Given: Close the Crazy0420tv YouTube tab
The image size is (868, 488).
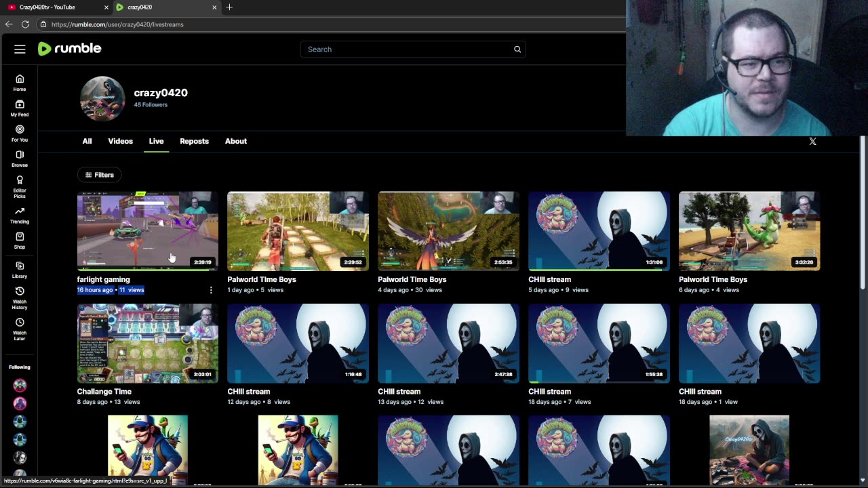Looking at the screenshot, I should pyautogui.click(x=106, y=7).
